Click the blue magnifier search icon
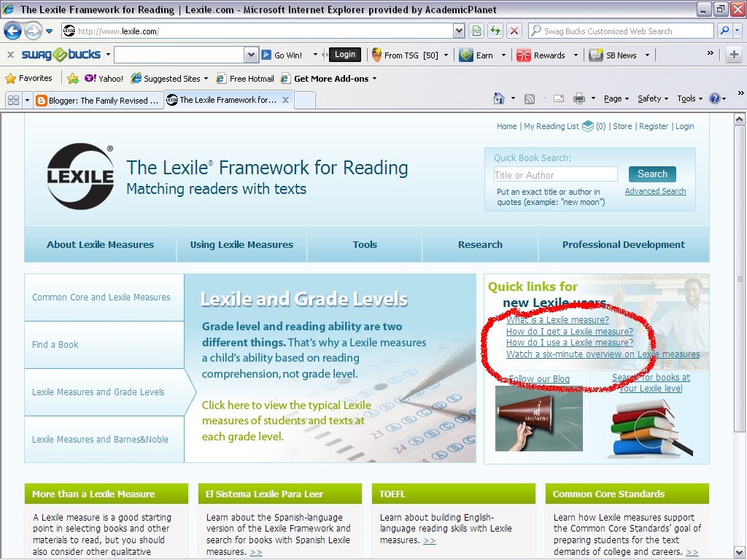 724,31
